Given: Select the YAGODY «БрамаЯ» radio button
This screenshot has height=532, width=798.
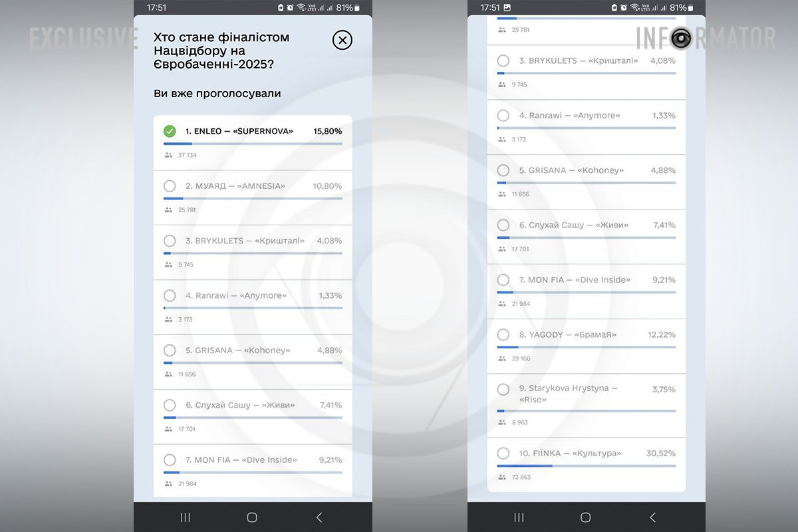Looking at the screenshot, I should [x=503, y=334].
